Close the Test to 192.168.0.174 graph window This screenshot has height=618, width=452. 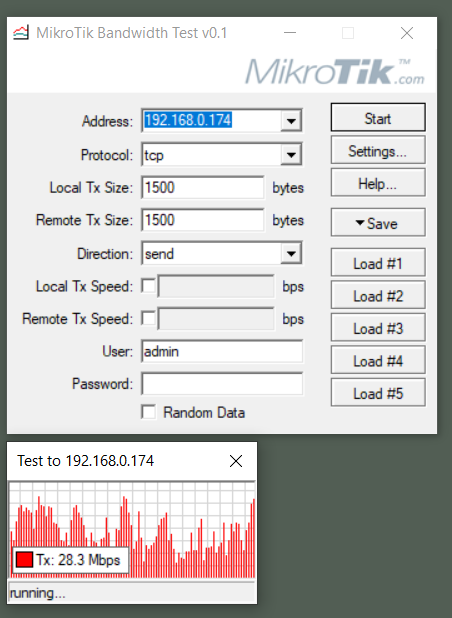pyautogui.click(x=236, y=461)
